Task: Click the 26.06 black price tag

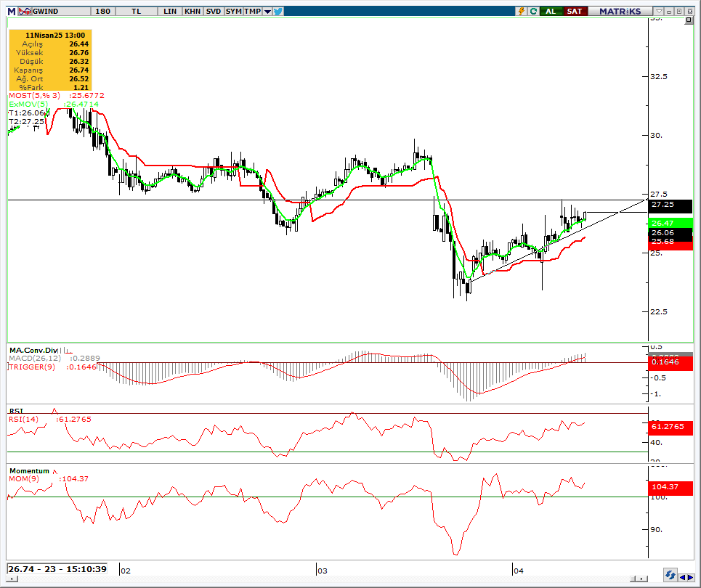Action: point(670,233)
